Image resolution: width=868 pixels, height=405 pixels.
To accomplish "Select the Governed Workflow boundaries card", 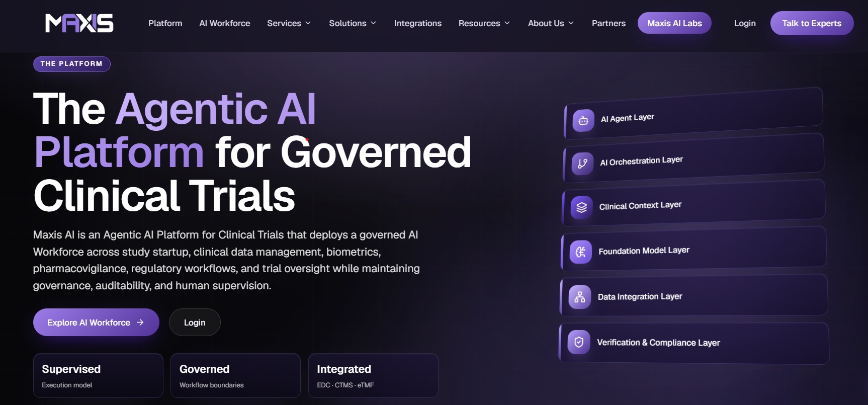I will 235,376.
